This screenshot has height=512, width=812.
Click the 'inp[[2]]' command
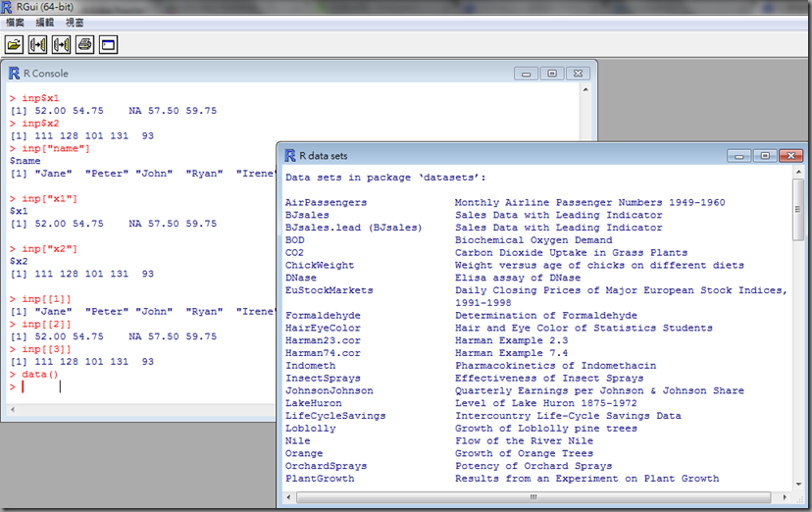click(46, 324)
